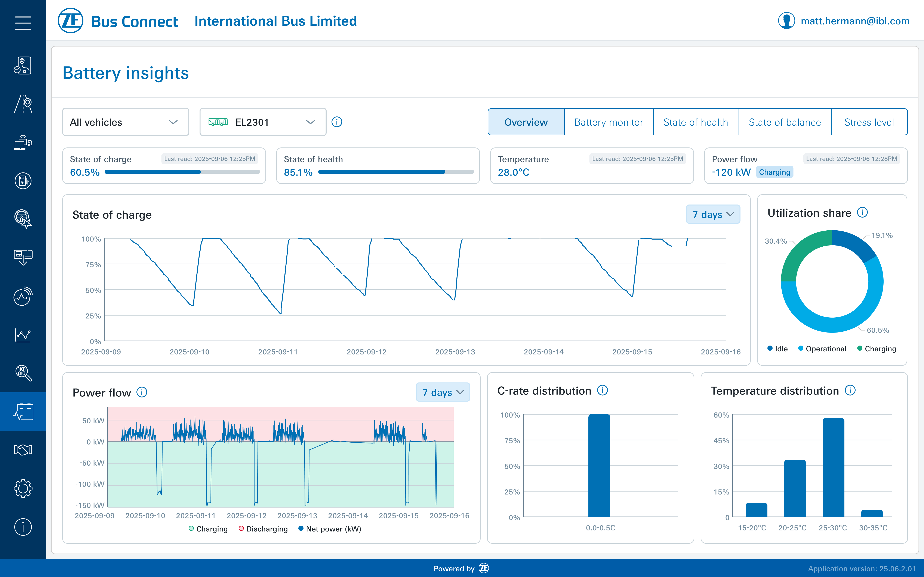The height and width of the screenshot is (577, 924).
Task: Open the settings gear in sidebar
Action: coord(23,489)
